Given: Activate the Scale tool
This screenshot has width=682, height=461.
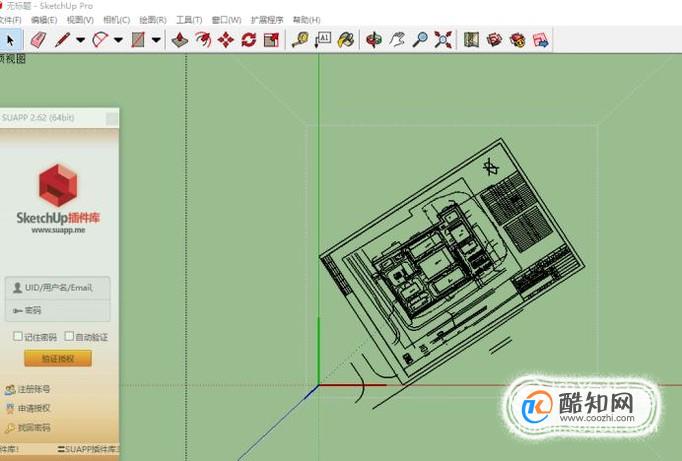Looking at the screenshot, I should (271, 40).
